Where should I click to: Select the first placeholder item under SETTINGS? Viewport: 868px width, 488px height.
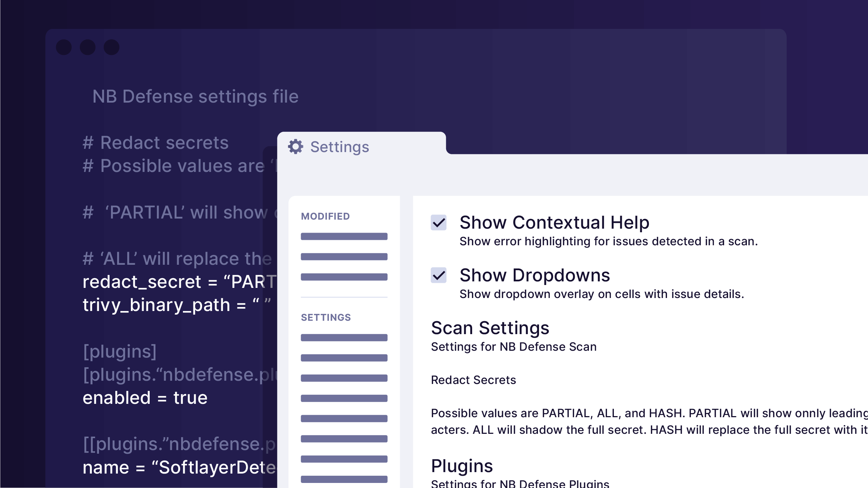[343, 337]
